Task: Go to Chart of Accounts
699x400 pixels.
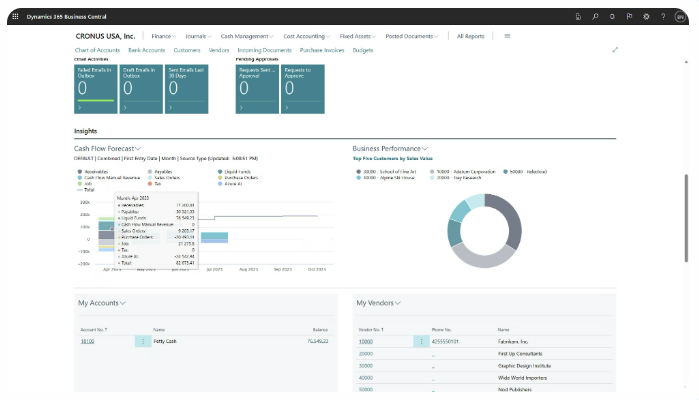Action: coord(97,50)
